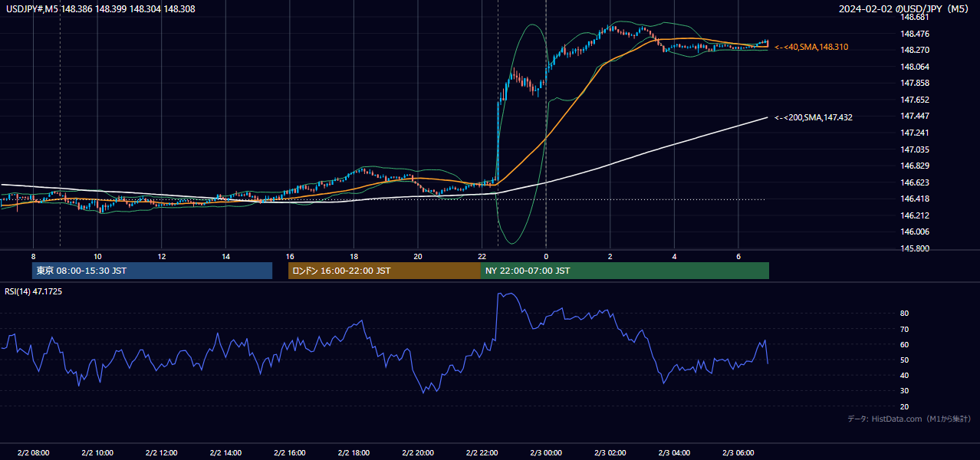Click RSI scale level 70

tap(905, 329)
